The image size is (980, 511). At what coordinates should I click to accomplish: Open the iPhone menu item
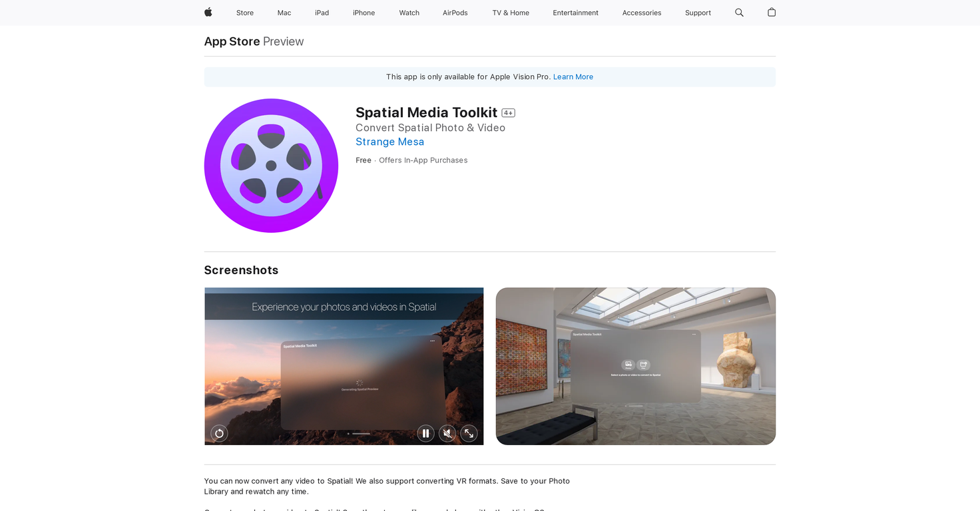pos(364,12)
